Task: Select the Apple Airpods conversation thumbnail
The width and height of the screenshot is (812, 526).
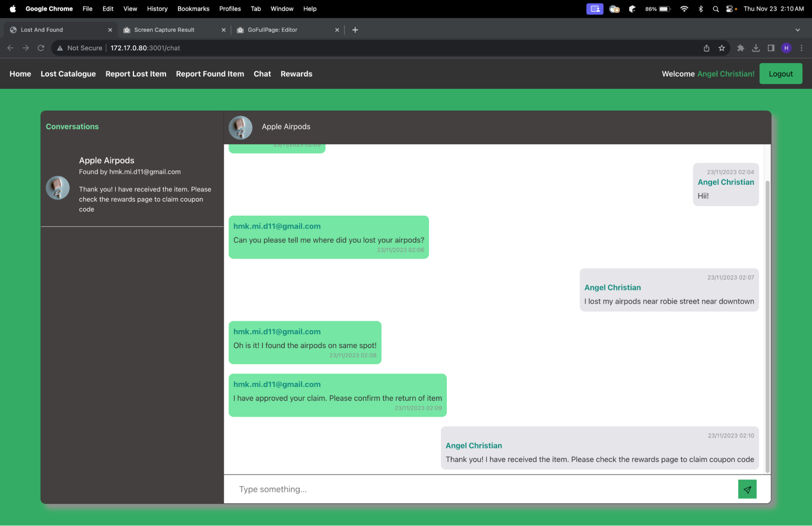Action: [x=58, y=188]
